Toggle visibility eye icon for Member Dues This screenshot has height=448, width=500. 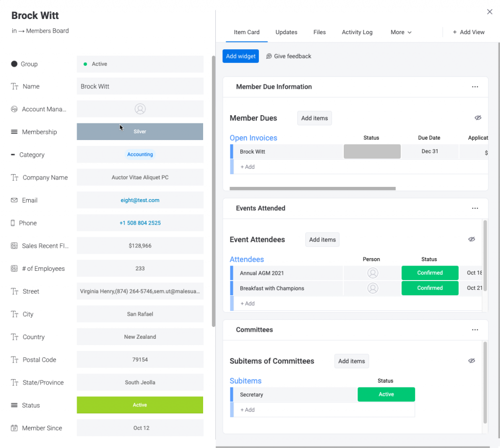478,118
